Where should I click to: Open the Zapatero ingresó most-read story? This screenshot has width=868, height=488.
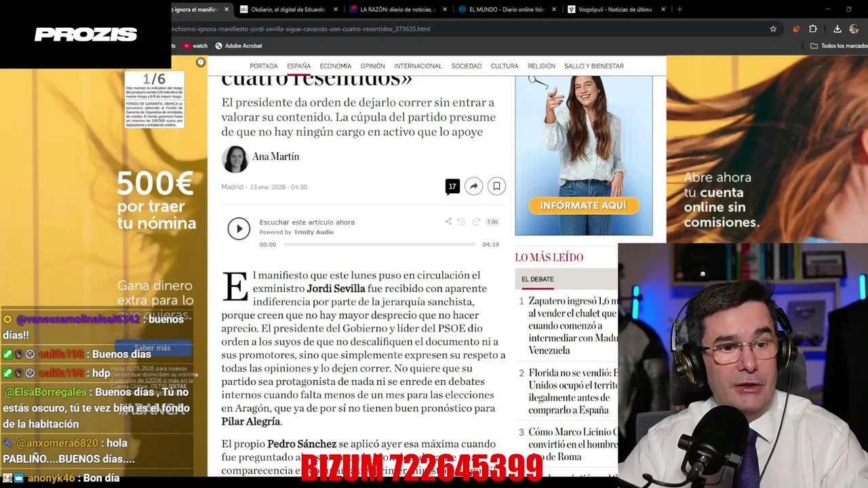[x=573, y=325]
